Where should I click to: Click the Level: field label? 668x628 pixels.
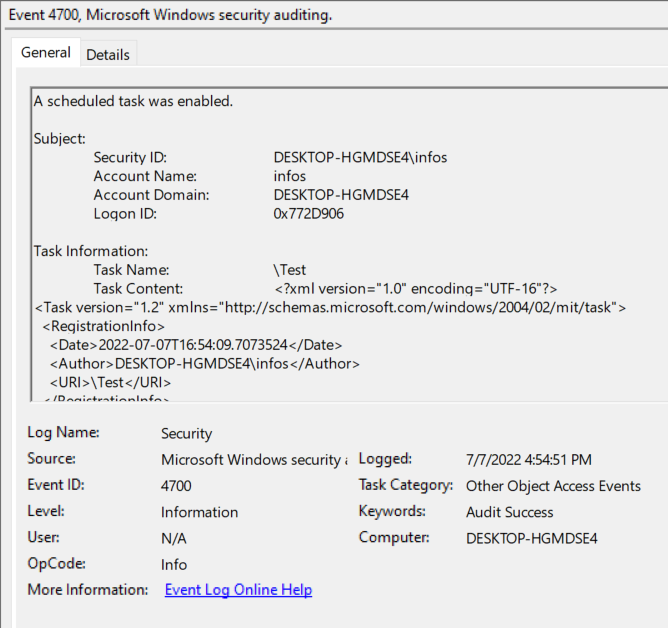click(x=46, y=511)
